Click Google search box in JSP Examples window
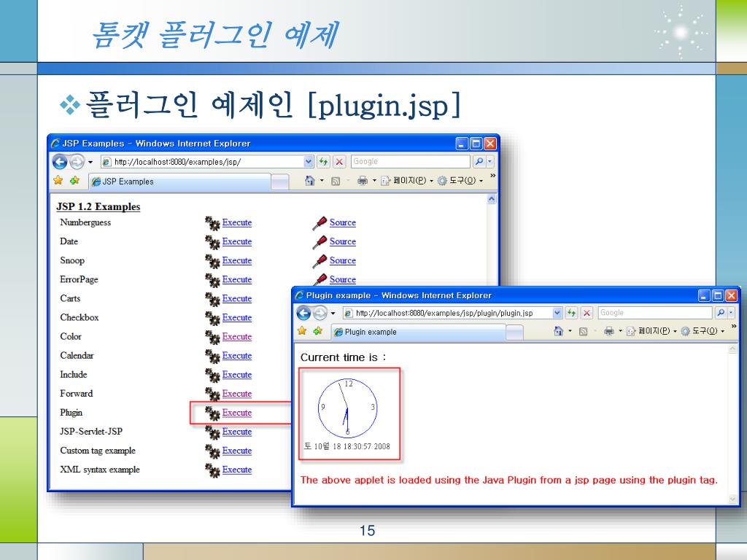 click(411, 162)
